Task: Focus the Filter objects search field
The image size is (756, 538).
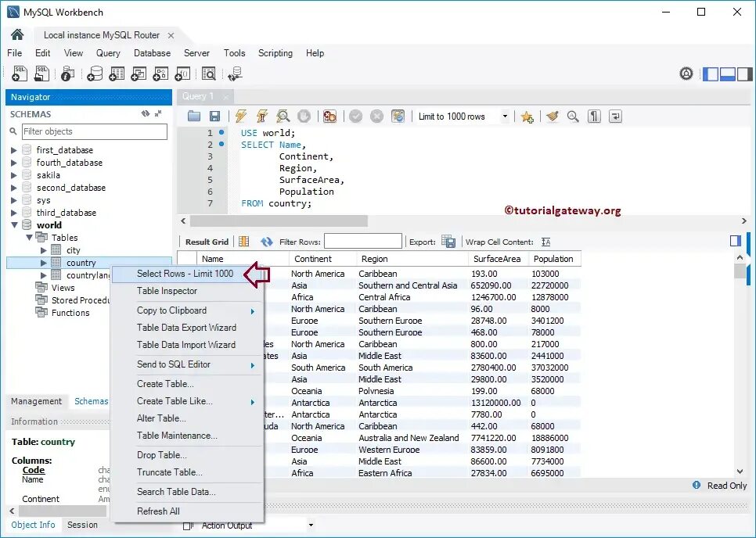Action: [x=95, y=131]
